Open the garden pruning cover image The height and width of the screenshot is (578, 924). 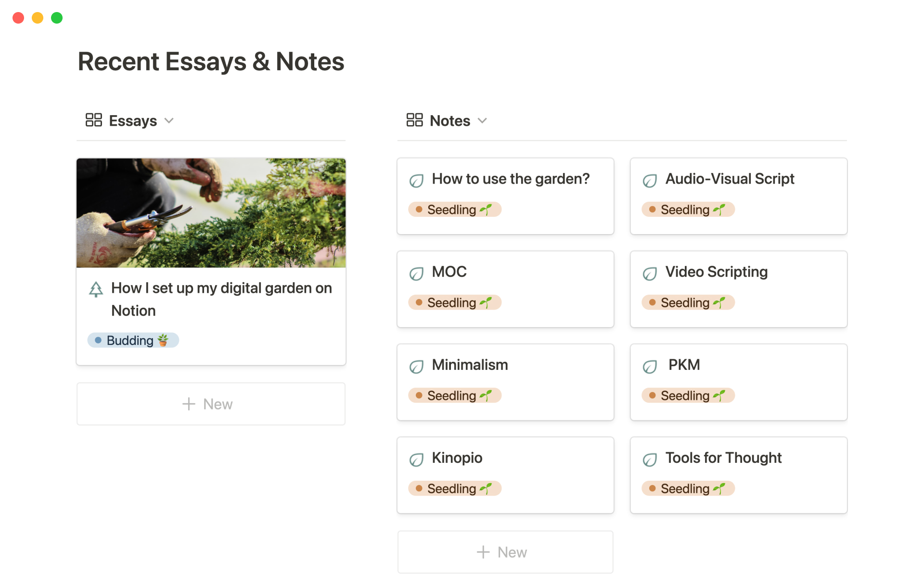click(x=211, y=213)
